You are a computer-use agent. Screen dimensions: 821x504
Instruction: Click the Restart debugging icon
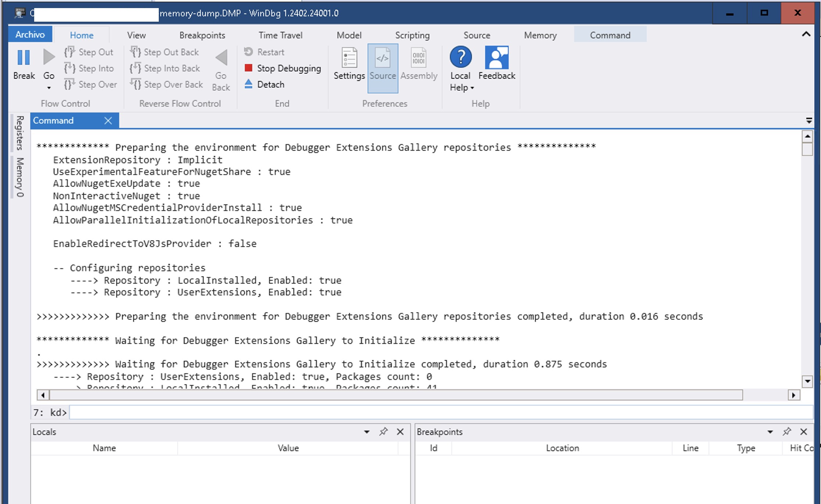point(248,52)
